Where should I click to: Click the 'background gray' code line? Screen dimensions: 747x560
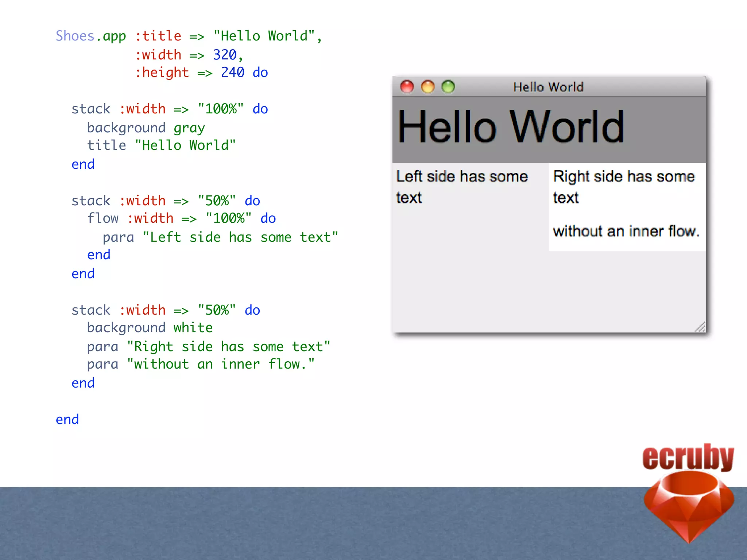[x=146, y=128]
